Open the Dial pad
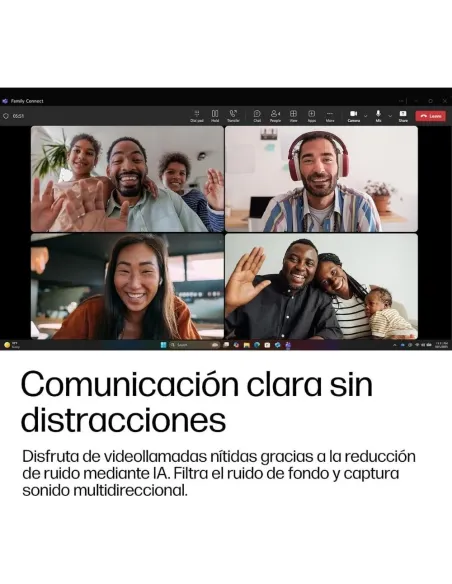452x584 pixels. click(x=197, y=116)
